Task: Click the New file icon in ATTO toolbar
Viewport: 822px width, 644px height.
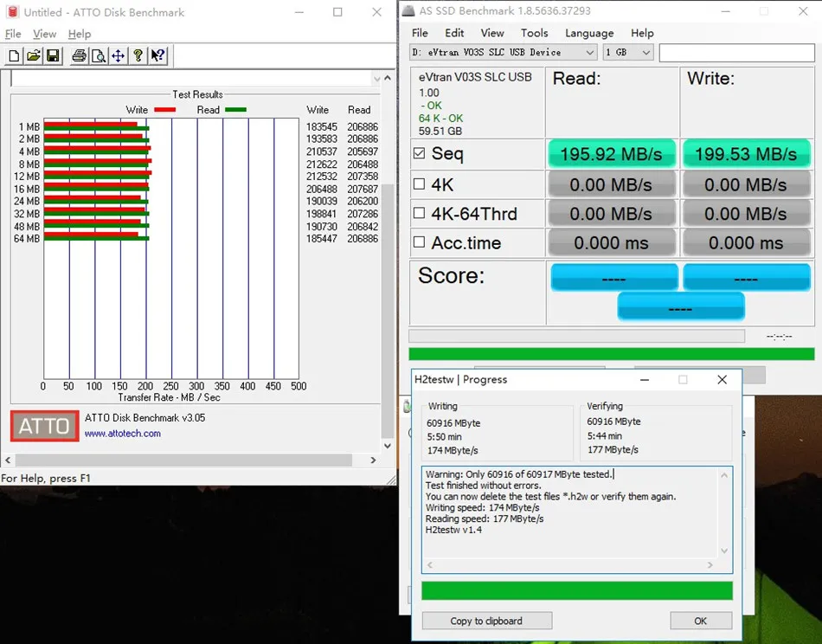Action: tap(14, 56)
